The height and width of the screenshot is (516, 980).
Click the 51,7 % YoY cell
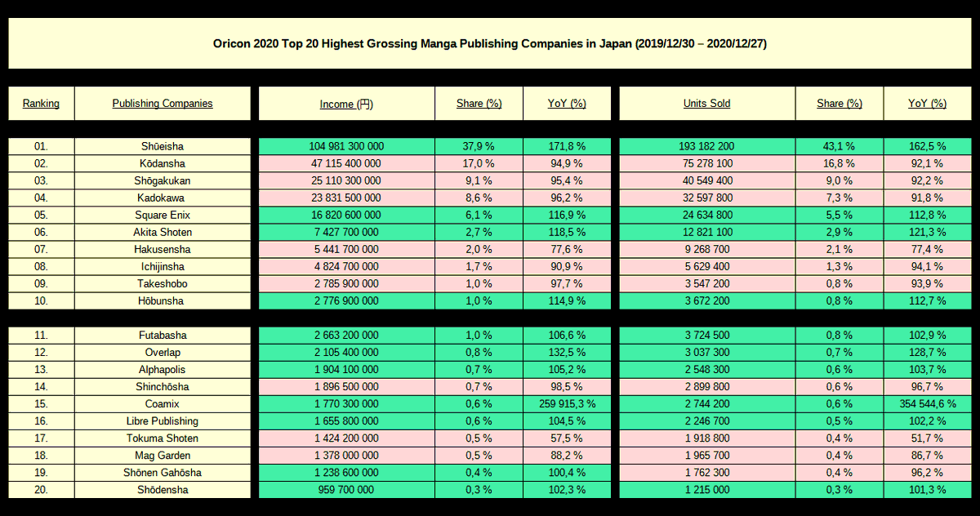pyautogui.click(x=928, y=438)
